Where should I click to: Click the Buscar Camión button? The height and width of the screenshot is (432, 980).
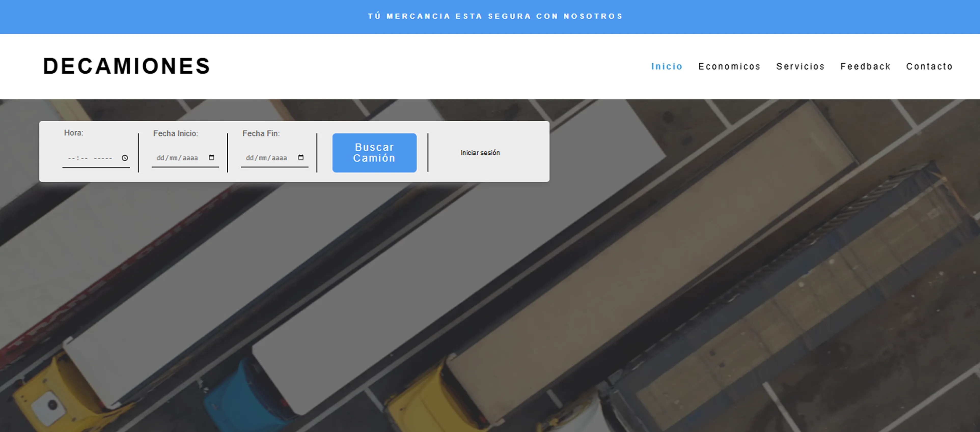(x=374, y=152)
